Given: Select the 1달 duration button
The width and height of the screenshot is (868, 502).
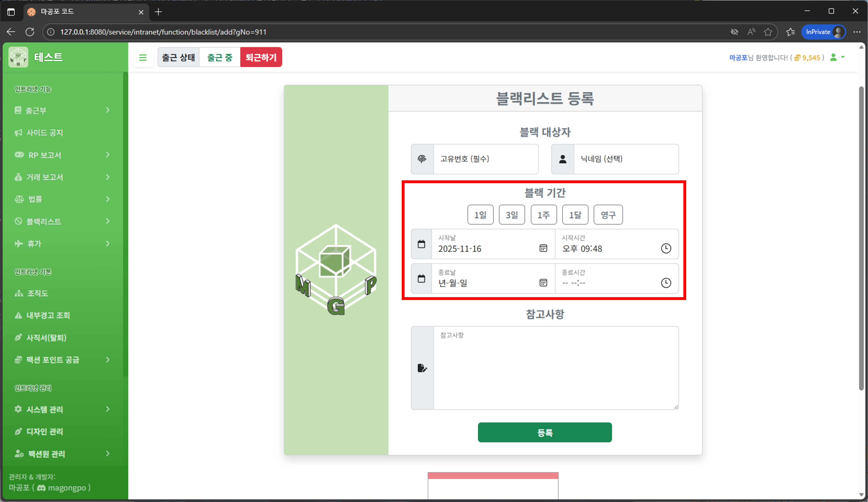Looking at the screenshot, I should (x=575, y=215).
